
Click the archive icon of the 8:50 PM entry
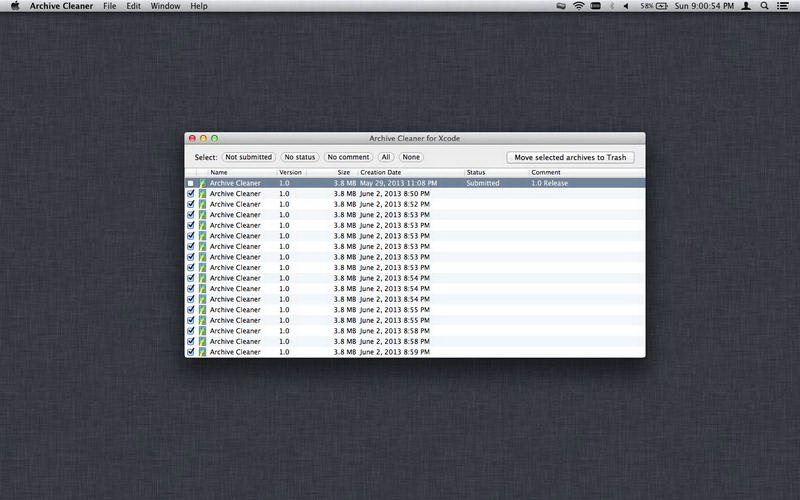coord(203,194)
